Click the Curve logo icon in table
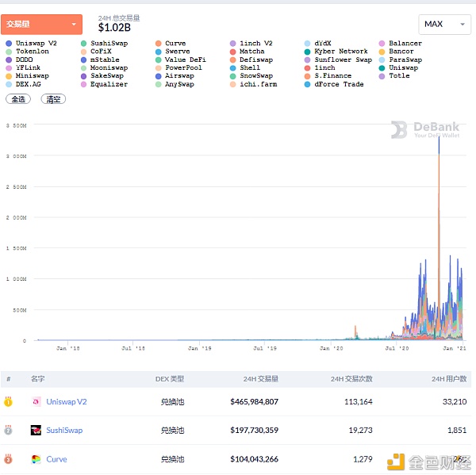The image size is (476, 475). tap(36, 459)
